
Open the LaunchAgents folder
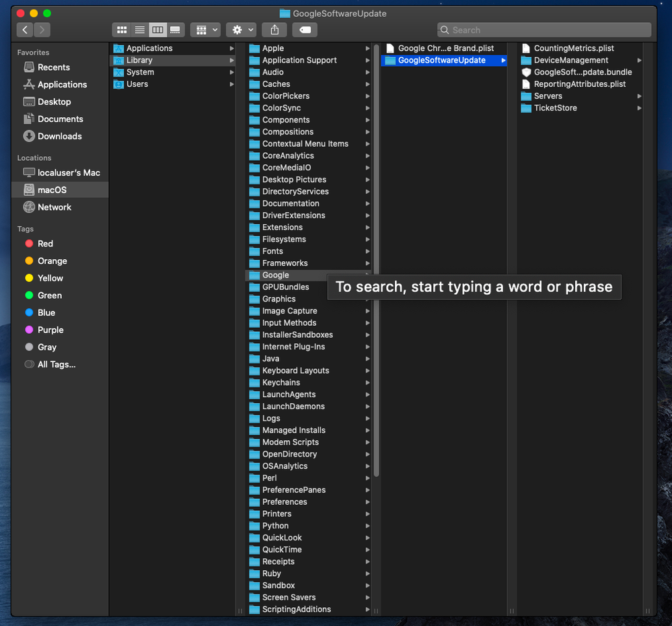(309, 394)
